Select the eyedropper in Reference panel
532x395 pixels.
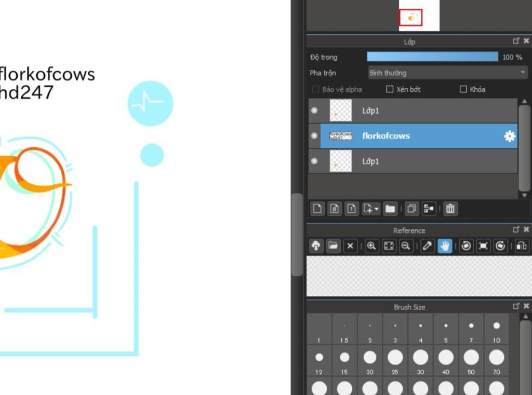pyautogui.click(x=427, y=246)
